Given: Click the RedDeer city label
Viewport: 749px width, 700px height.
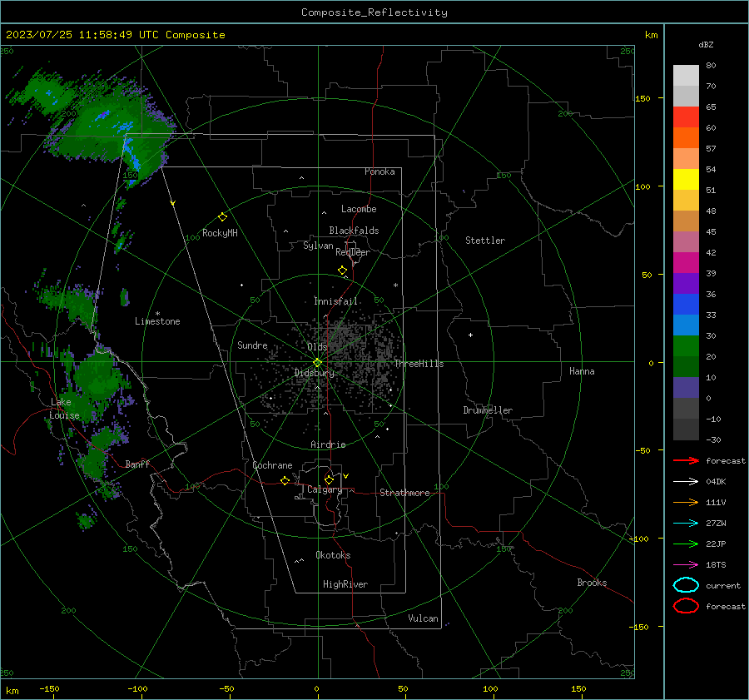Looking at the screenshot, I should click(353, 252).
